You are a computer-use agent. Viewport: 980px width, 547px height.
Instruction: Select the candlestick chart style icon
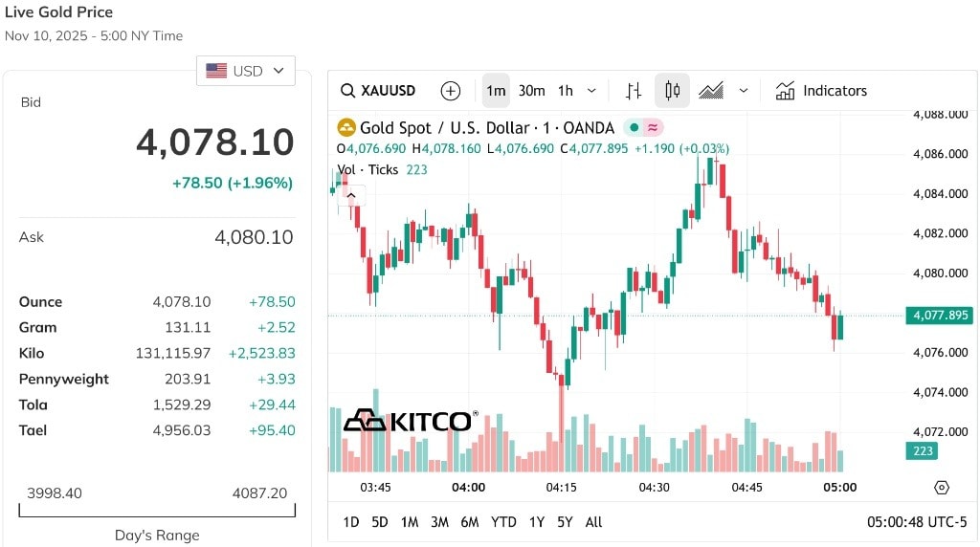point(672,91)
